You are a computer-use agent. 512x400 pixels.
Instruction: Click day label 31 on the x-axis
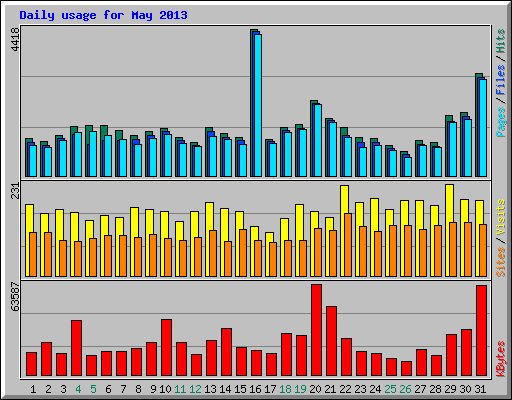click(x=480, y=389)
